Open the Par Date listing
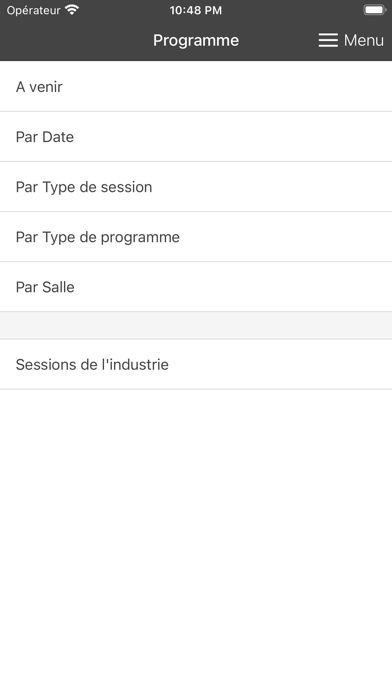 [196, 137]
